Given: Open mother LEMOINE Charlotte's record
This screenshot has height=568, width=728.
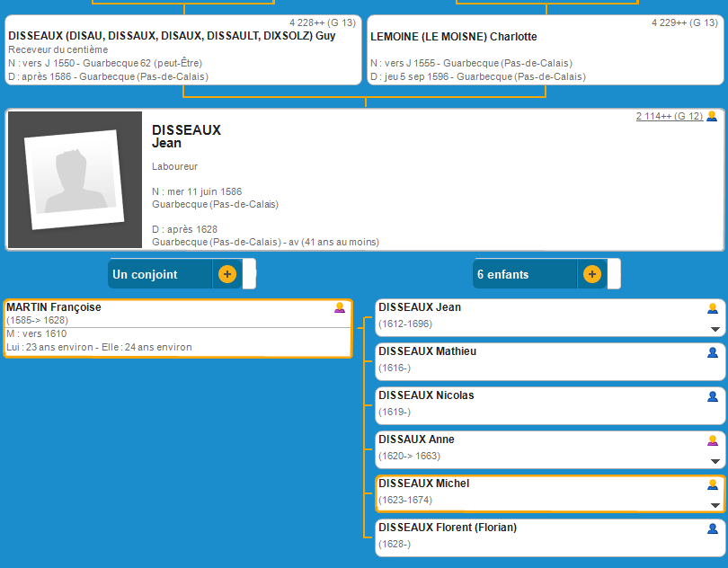Looking at the screenshot, I should [x=453, y=37].
